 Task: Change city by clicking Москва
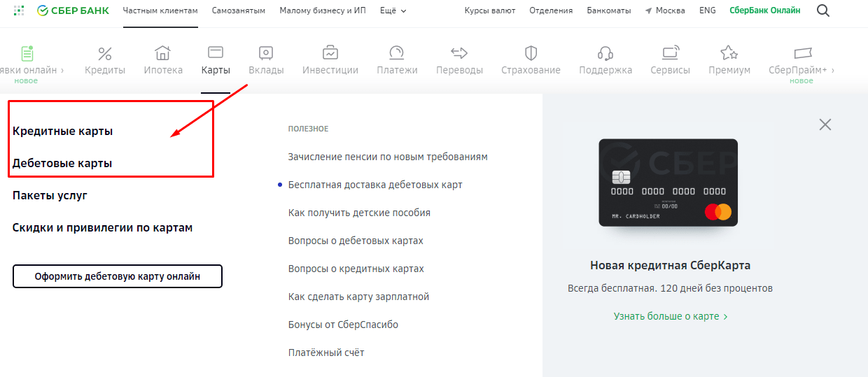click(x=671, y=10)
